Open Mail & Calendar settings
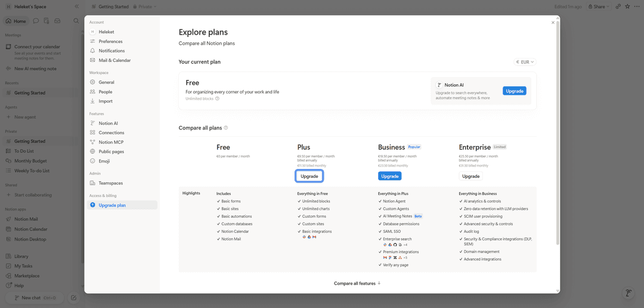This screenshot has width=644, height=308. (122, 60)
